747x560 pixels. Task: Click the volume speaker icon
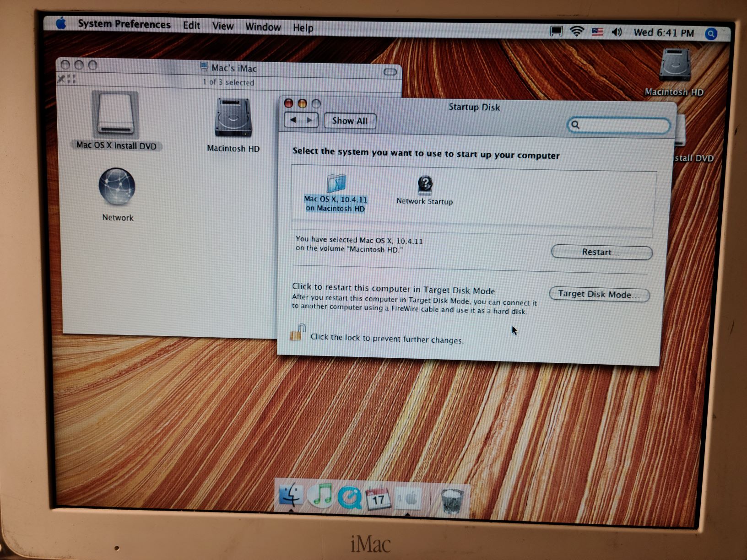point(617,32)
